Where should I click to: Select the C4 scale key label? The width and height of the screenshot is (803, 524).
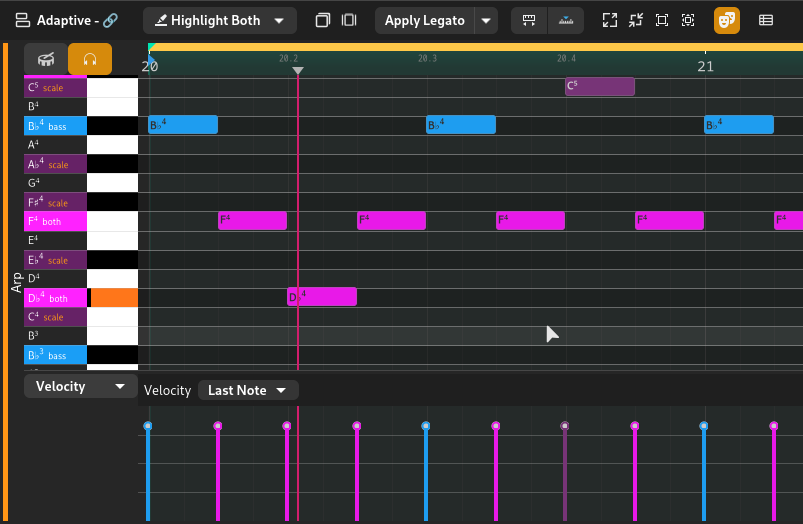pos(55,317)
